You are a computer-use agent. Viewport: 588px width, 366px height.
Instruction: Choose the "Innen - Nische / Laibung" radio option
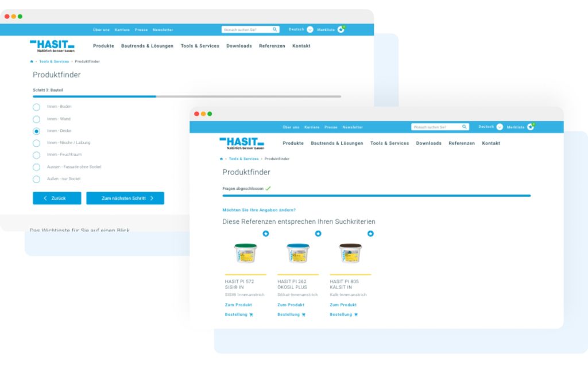coord(36,143)
